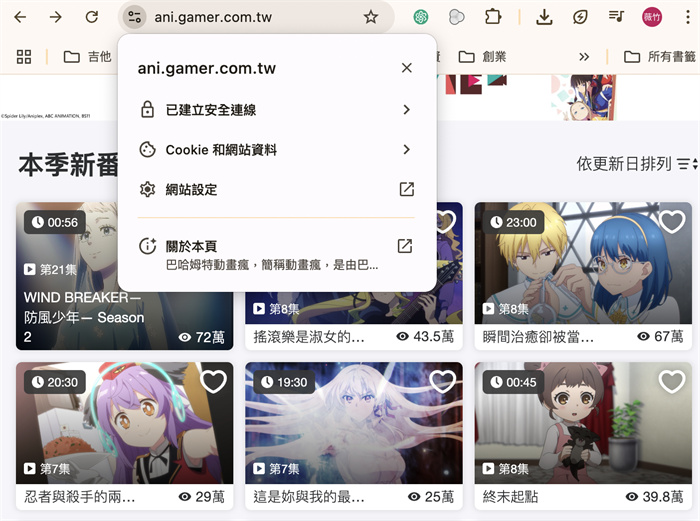Screen dimensions: 700x521
Task: Click the 67萬 view count
Action: coord(660,336)
